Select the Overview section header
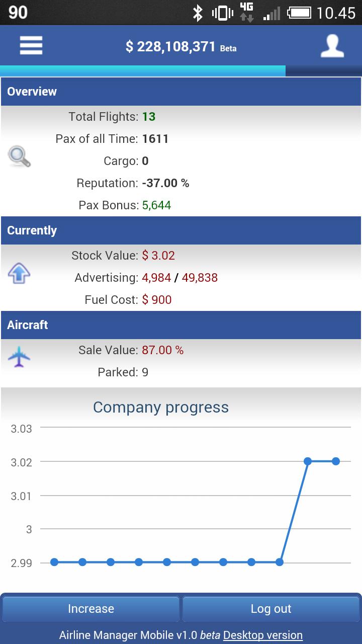 click(181, 92)
